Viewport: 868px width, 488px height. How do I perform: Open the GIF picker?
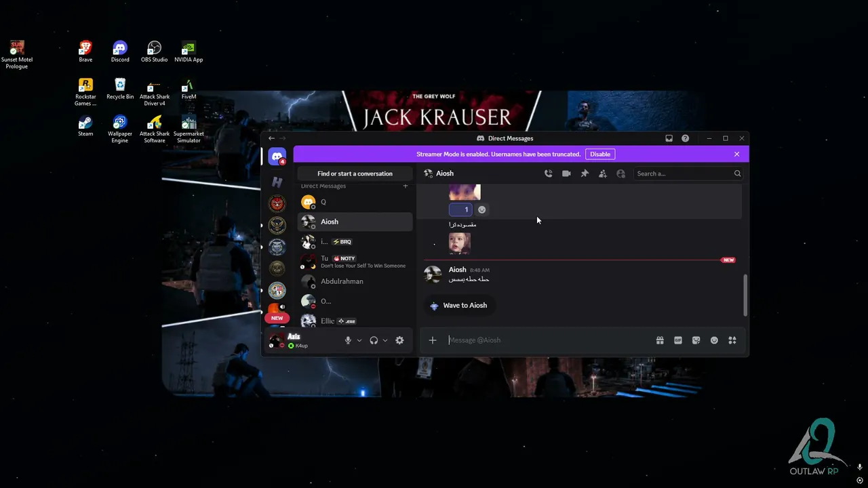678,340
